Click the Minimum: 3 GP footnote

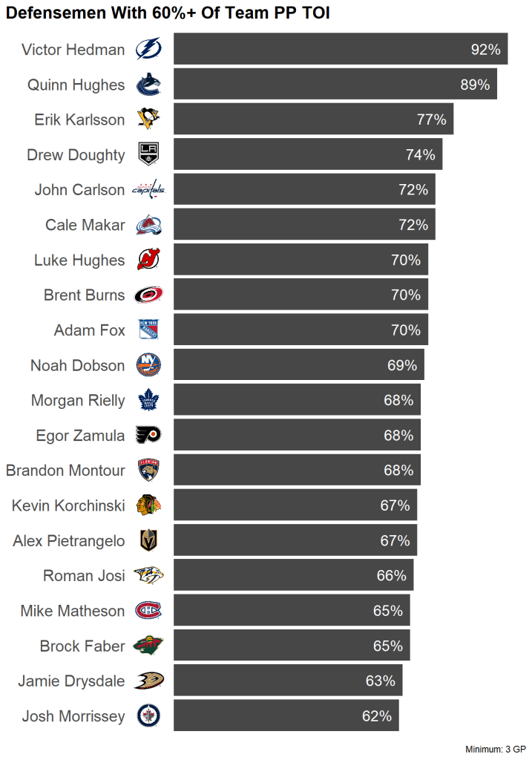click(x=495, y=750)
